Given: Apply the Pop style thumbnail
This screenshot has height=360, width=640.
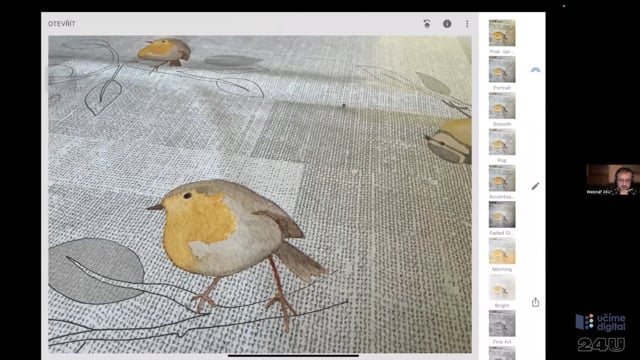Looking at the screenshot, I should click(x=502, y=142).
